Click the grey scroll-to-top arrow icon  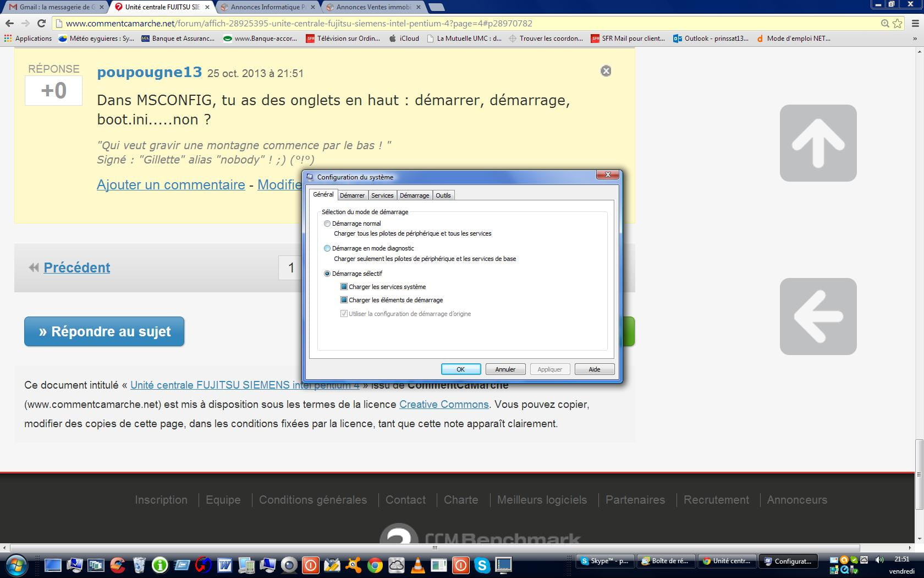[x=818, y=143]
